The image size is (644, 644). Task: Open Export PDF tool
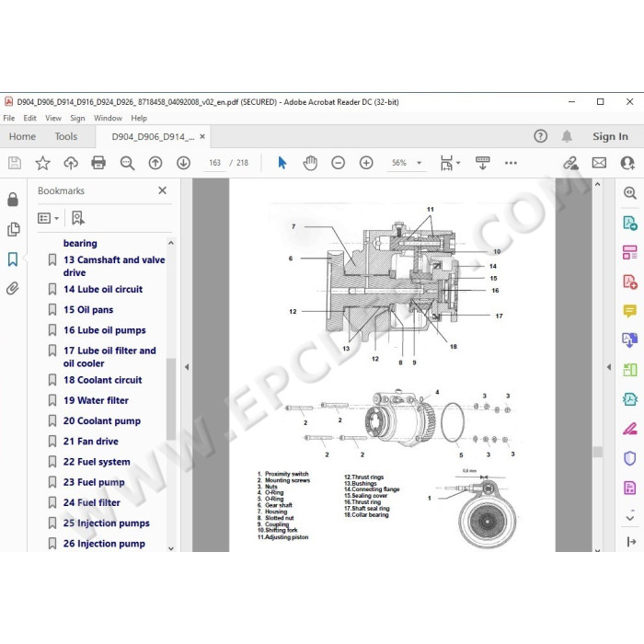(x=630, y=223)
